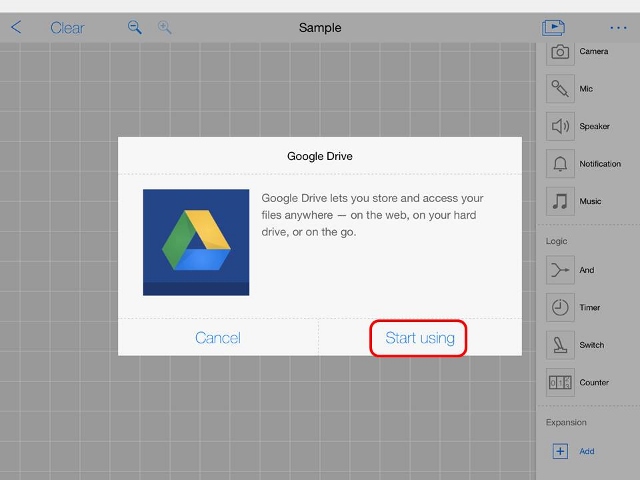Select the Counter logic icon
The width and height of the screenshot is (640, 480).
tap(560, 382)
